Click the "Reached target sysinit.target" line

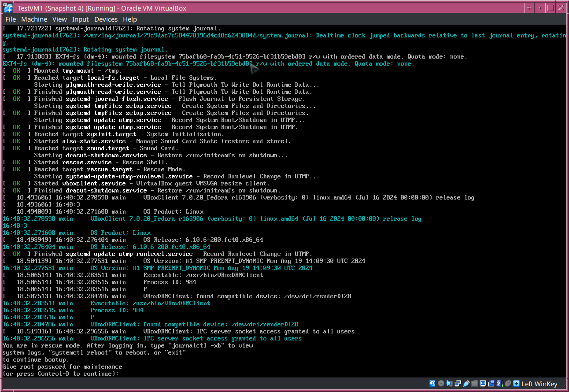pos(113,134)
